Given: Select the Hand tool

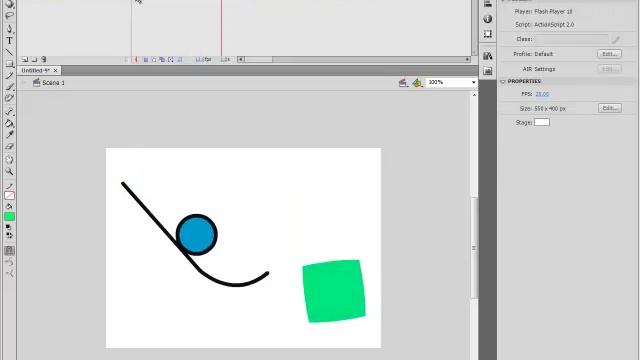Looking at the screenshot, I should (9, 160).
